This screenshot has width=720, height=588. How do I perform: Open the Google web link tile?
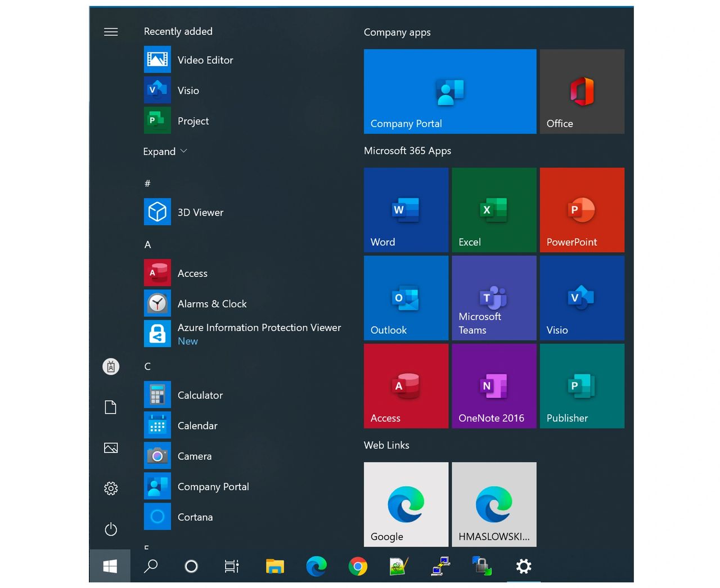(406, 504)
